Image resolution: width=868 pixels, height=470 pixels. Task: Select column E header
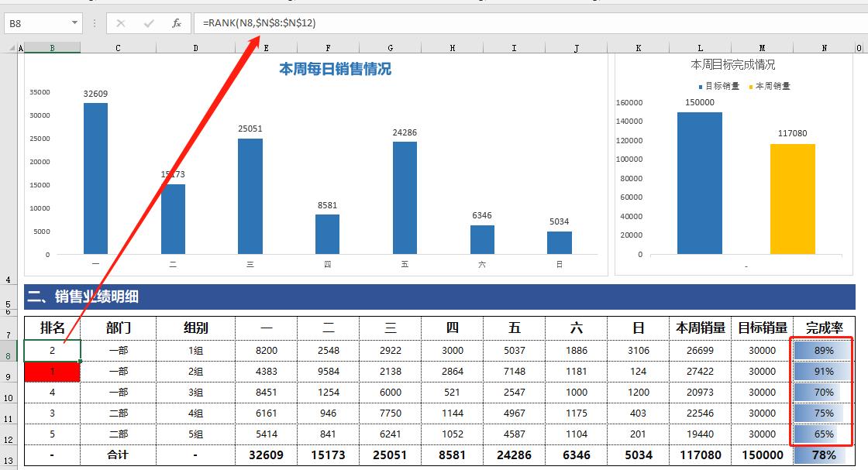(266, 48)
